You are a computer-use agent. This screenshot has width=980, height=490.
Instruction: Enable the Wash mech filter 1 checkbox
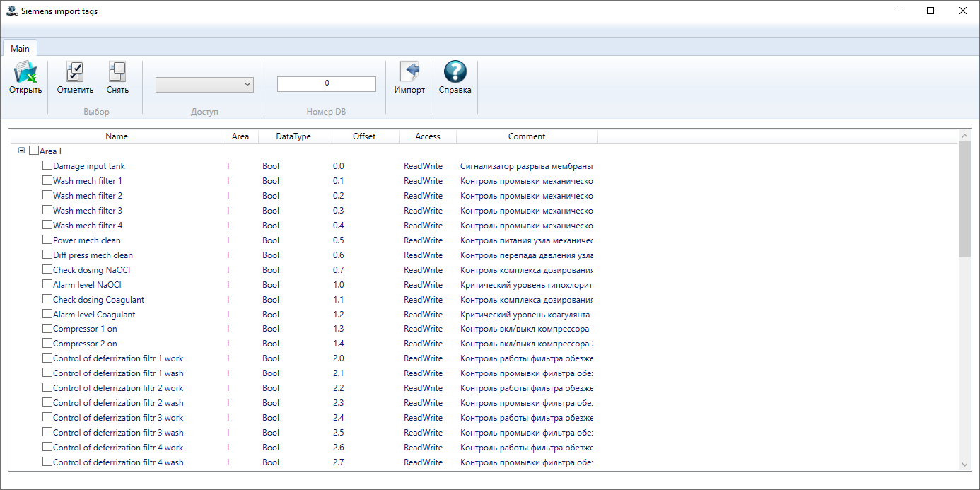47,180
